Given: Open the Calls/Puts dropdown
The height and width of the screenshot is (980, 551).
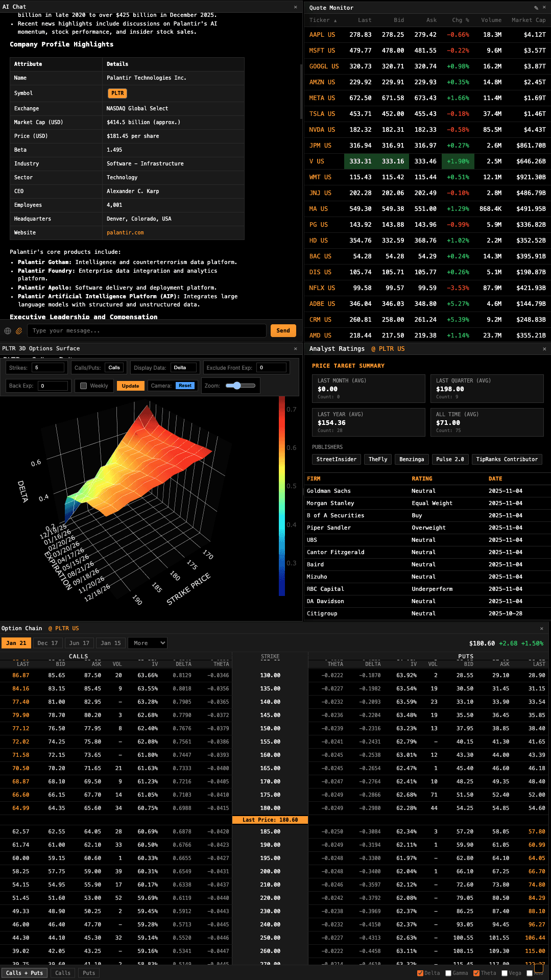Looking at the screenshot, I should (x=114, y=368).
